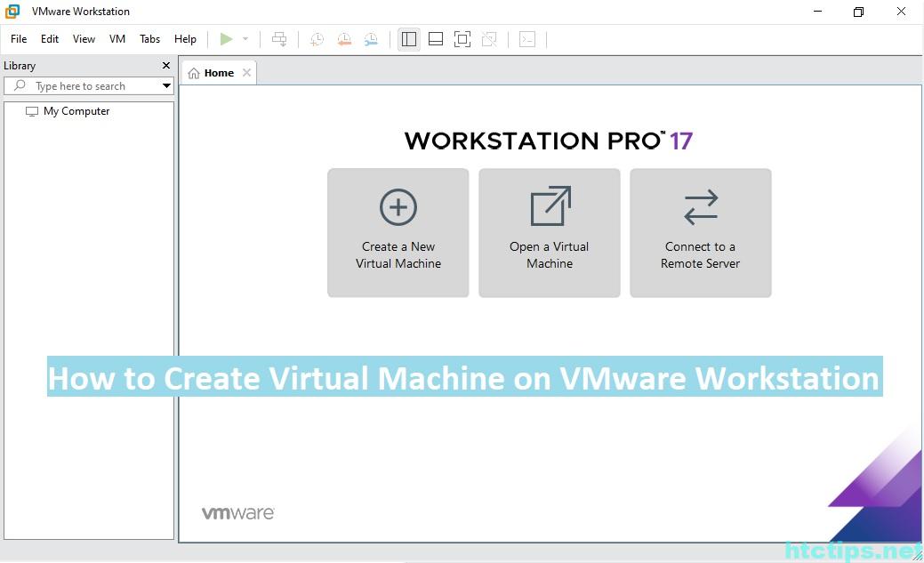
Task: Toggle the Unity mode icon
Action: coord(489,39)
